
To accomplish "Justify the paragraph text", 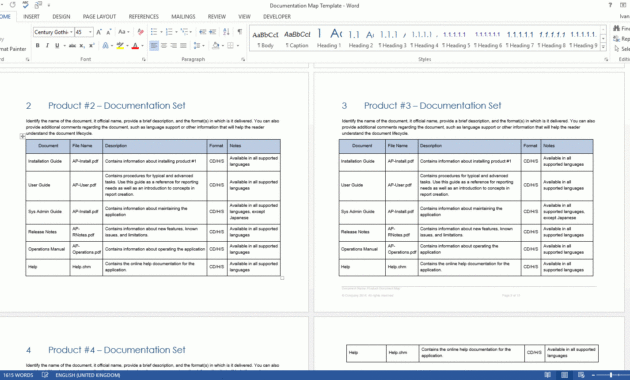I will (183, 46).
